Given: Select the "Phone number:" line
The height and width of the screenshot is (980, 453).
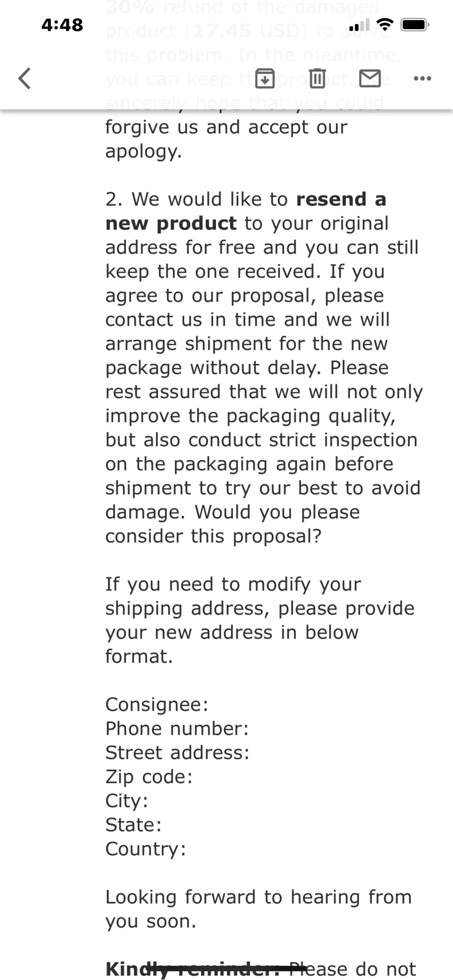Looking at the screenshot, I should tap(177, 729).
